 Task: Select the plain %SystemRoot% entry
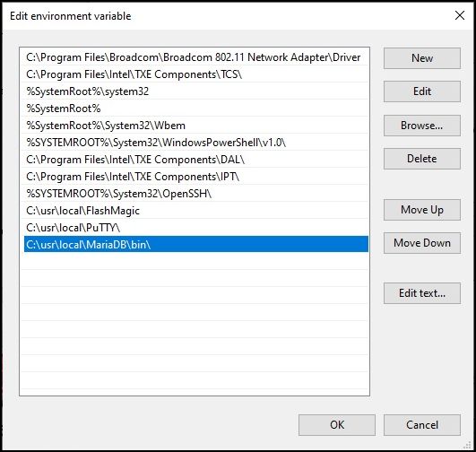click(196, 109)
